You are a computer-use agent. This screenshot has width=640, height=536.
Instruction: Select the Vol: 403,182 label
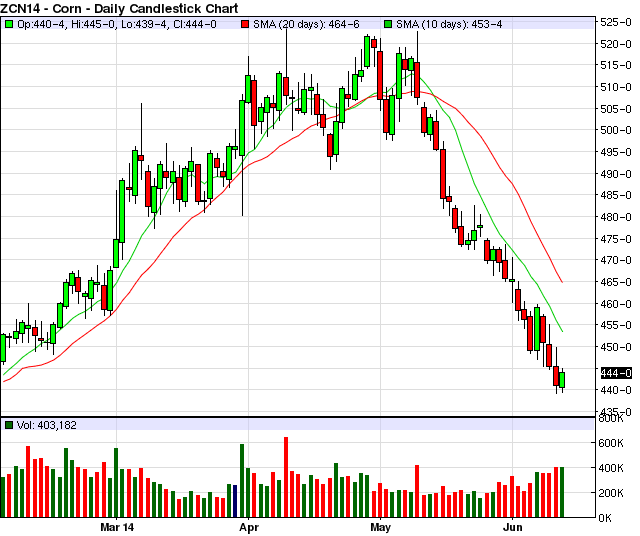coord(47,425)
